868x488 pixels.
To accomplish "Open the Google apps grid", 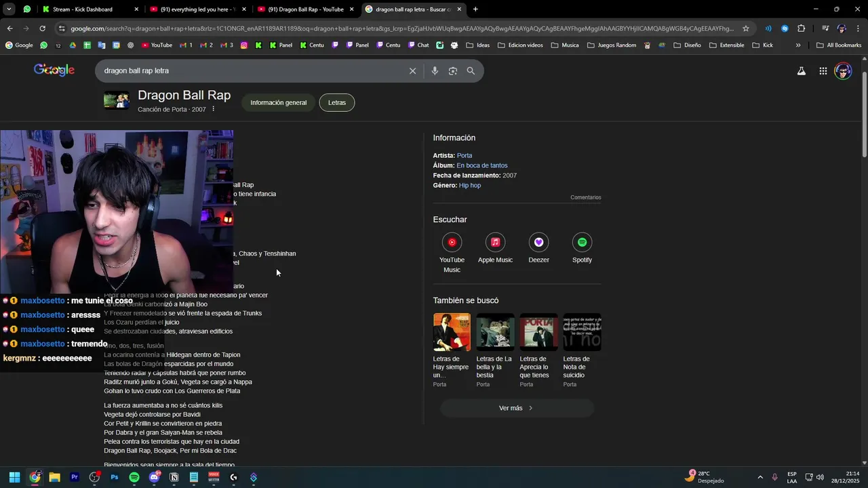I will click(x=823, y=71).
